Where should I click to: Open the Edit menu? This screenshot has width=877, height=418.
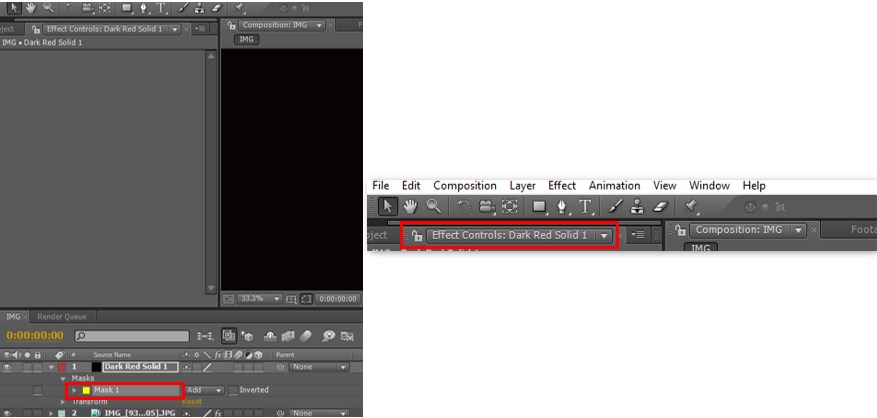click(411, 186)
